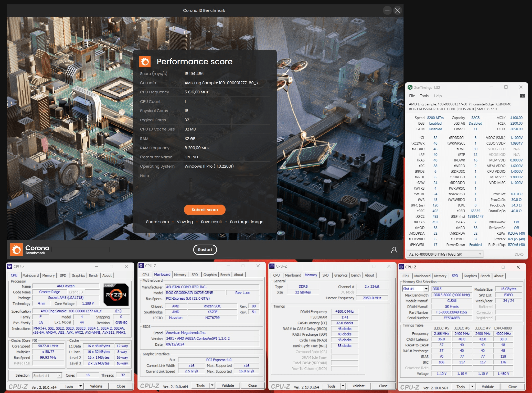Open the View log link

pos(185,222)
